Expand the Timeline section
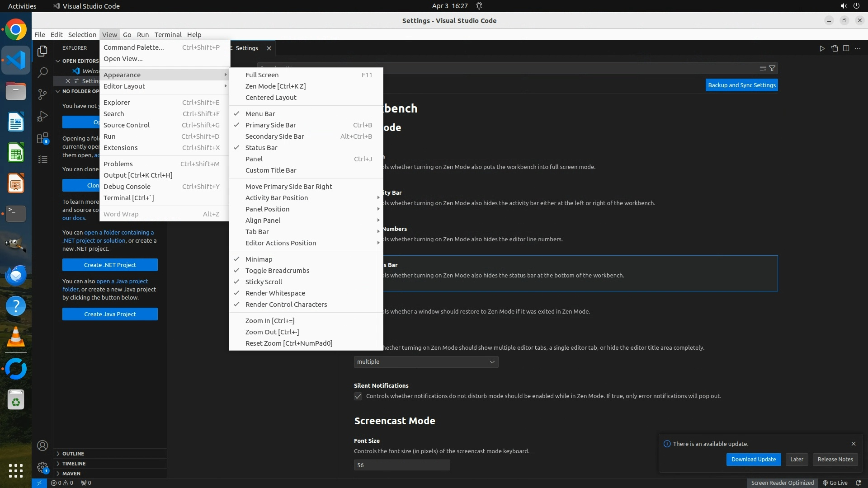 point(74,464)
